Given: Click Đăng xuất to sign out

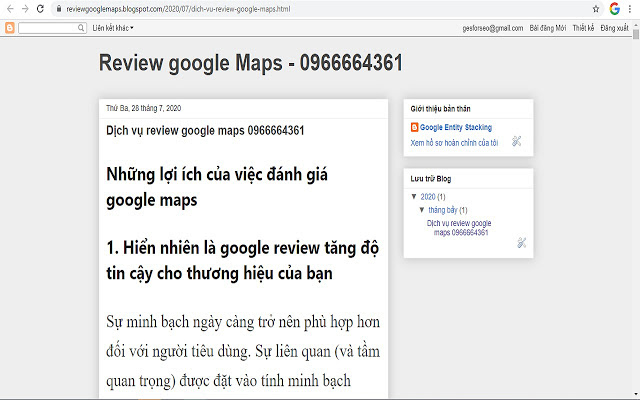Looking at the screenshot, I should pos(614,28).
